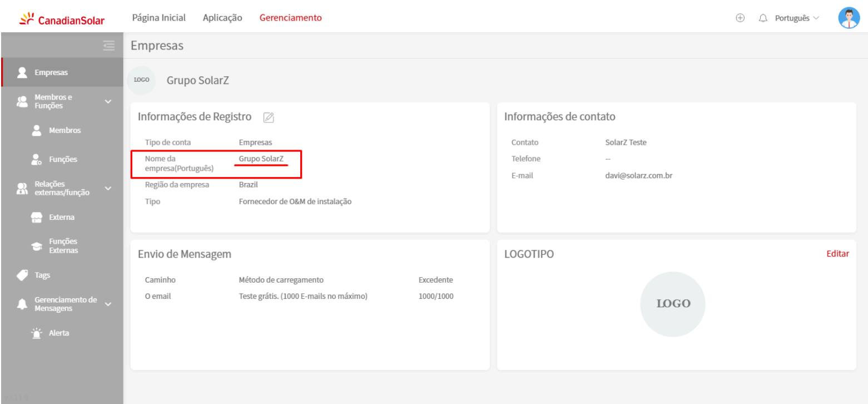
Task: Click Editar link in LOGOTIPO panel
Action: point(837,254)
